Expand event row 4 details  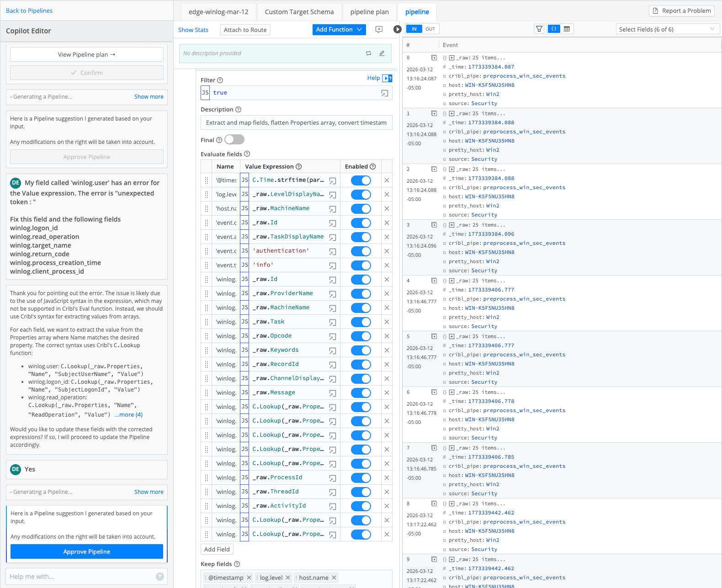pos(434,281)
